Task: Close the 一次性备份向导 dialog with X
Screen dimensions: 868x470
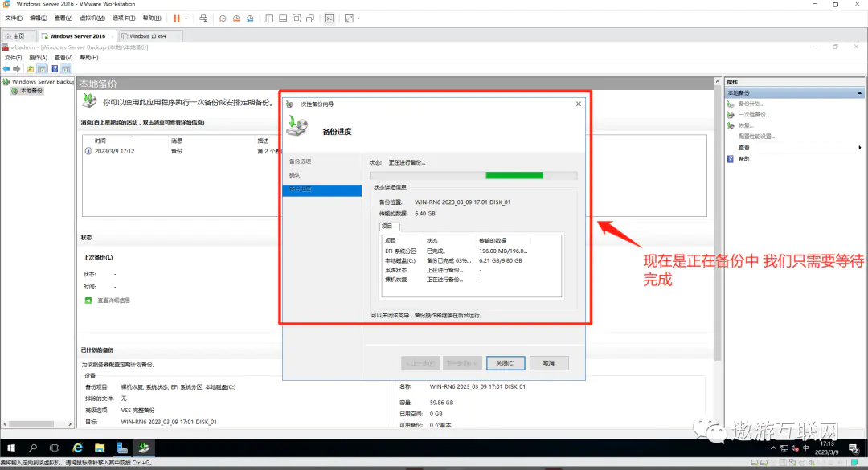Action: tap(579, 104)
